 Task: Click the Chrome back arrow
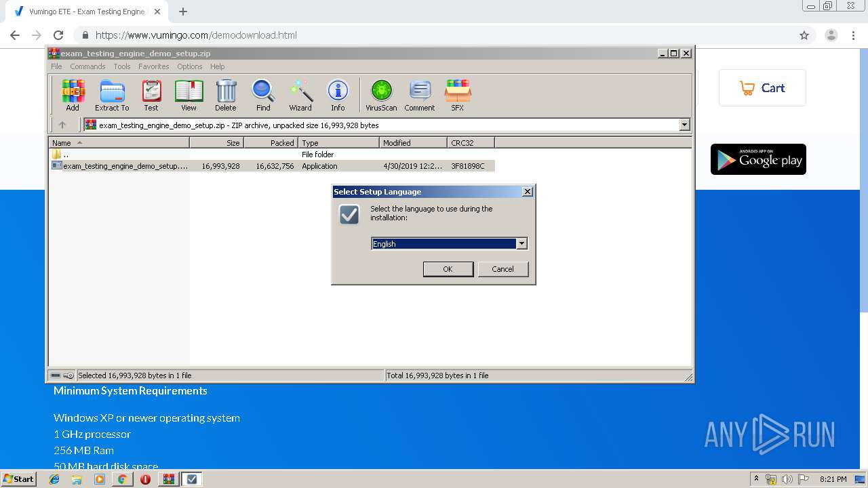point(15,35)
